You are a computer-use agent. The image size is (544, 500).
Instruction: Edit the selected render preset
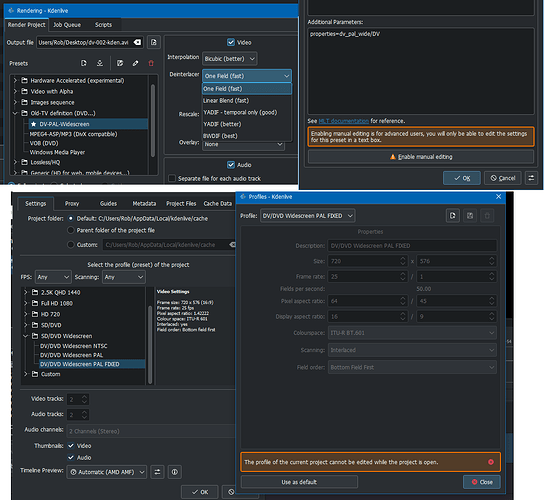click(x=135, y=63)
